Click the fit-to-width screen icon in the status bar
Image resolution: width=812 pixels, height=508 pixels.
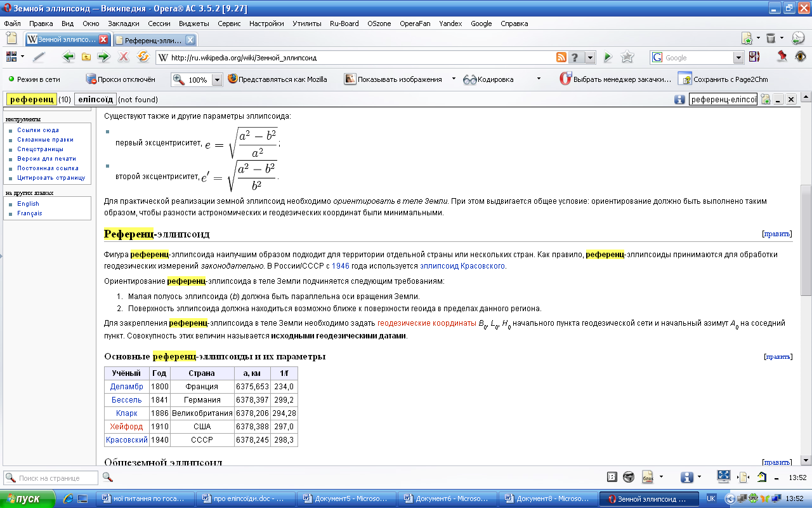coord(724,476)
